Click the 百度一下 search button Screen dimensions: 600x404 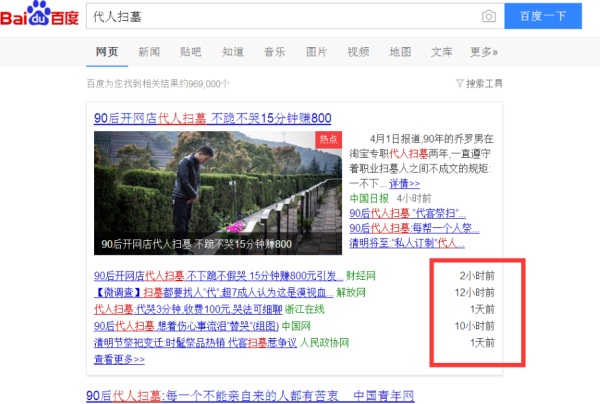[543, 16]
